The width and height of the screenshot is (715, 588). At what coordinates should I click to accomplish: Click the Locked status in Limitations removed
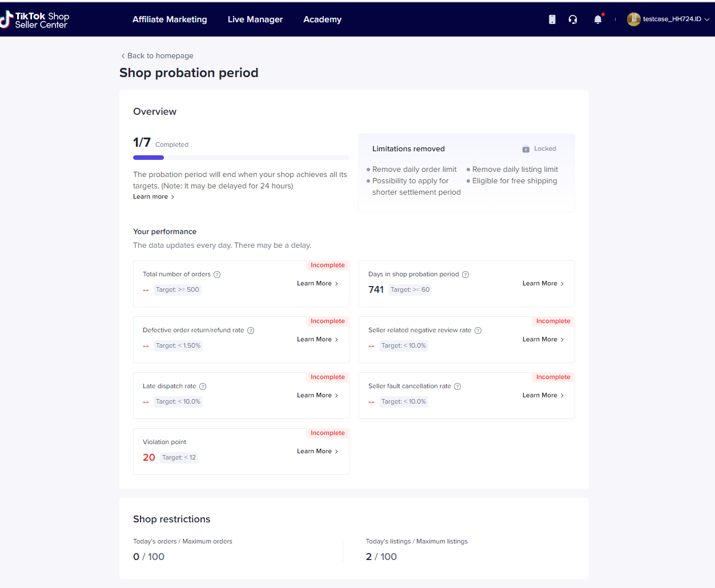539,149
